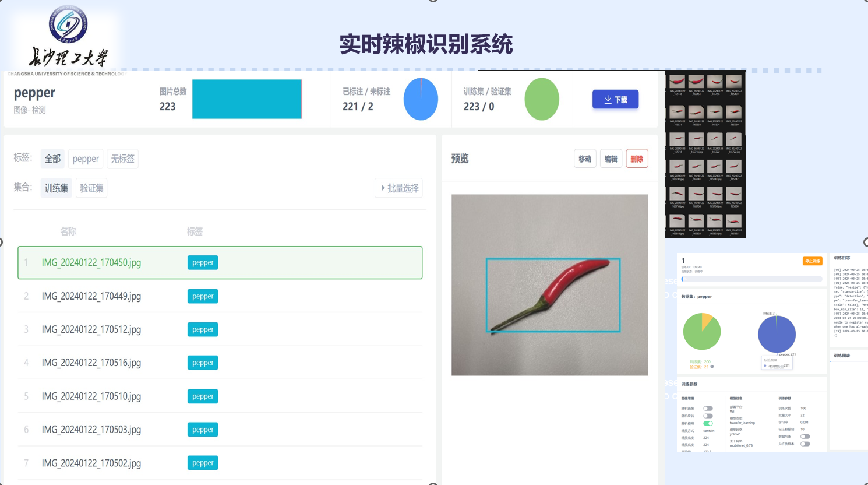This screenshot has height=485, width=868.
Task: Click pepper tag of IMG_20240122_170516.jpg
Action: tap(203, 363)
